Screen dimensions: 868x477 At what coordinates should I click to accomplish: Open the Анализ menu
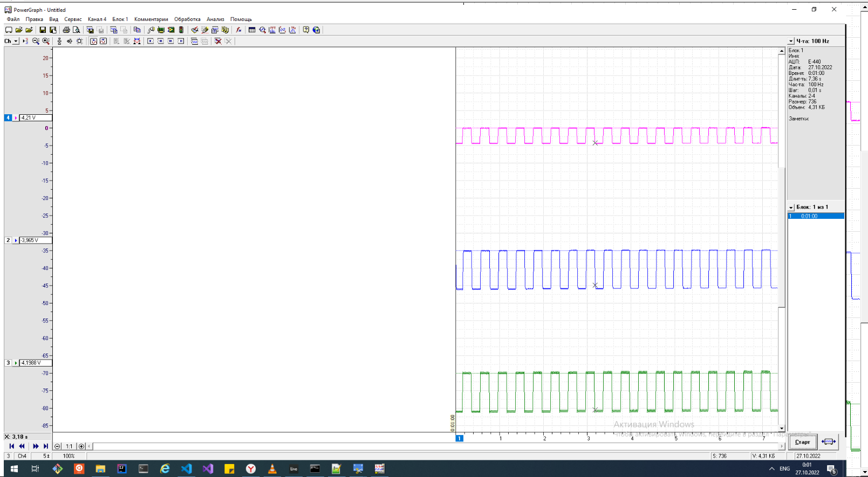[215, 19]
